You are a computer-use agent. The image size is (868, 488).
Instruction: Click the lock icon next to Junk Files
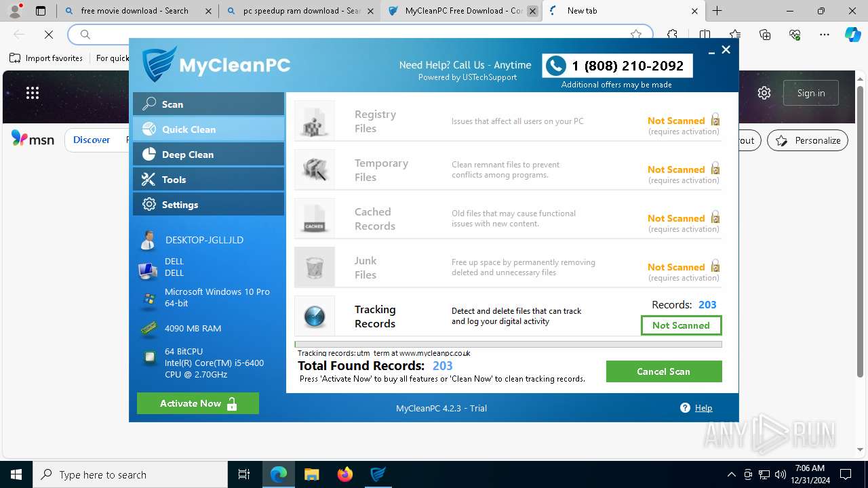pyautogui.click(x=715, y=266)
